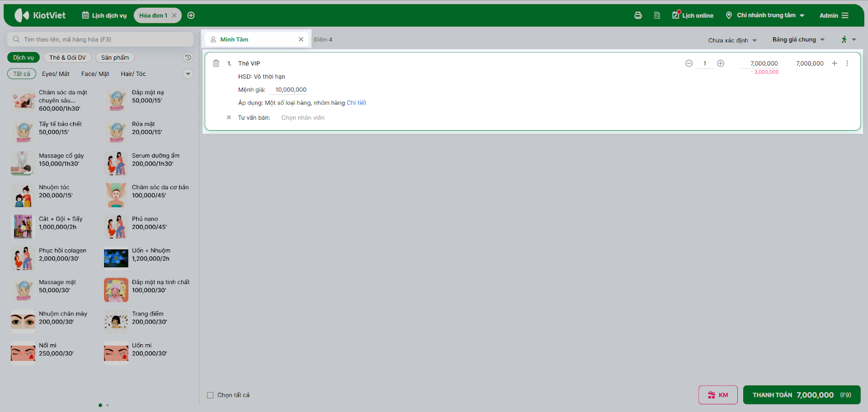Edit the 7,000,000 unit price field

pyautogui.click(x=761, y=63)
